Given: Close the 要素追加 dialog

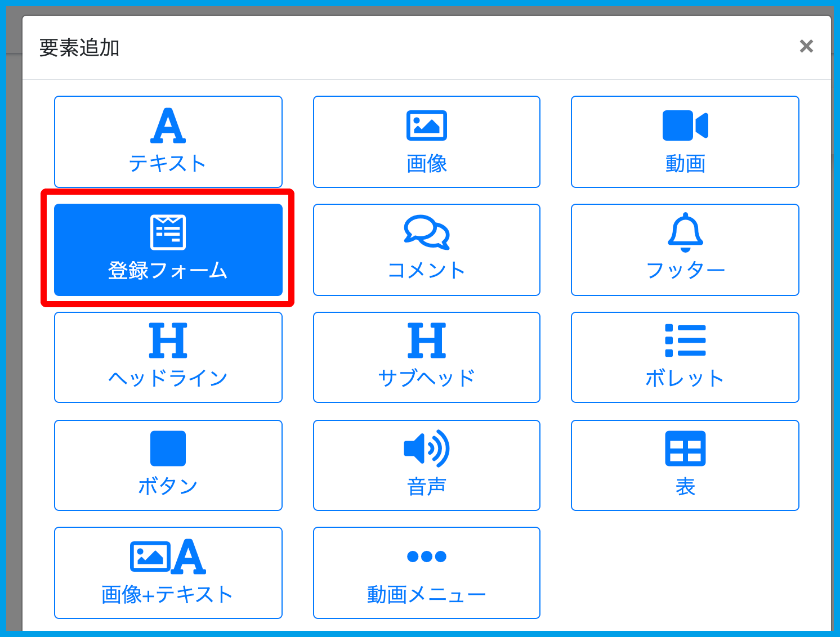Looking at the screenshot, I should coord(806,46).
